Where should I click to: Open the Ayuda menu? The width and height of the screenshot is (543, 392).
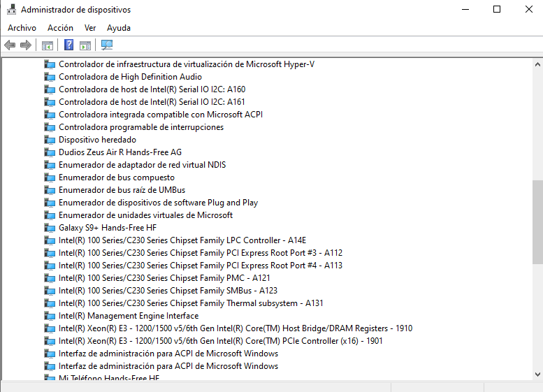pyautogui.click(x=119, y=28)
